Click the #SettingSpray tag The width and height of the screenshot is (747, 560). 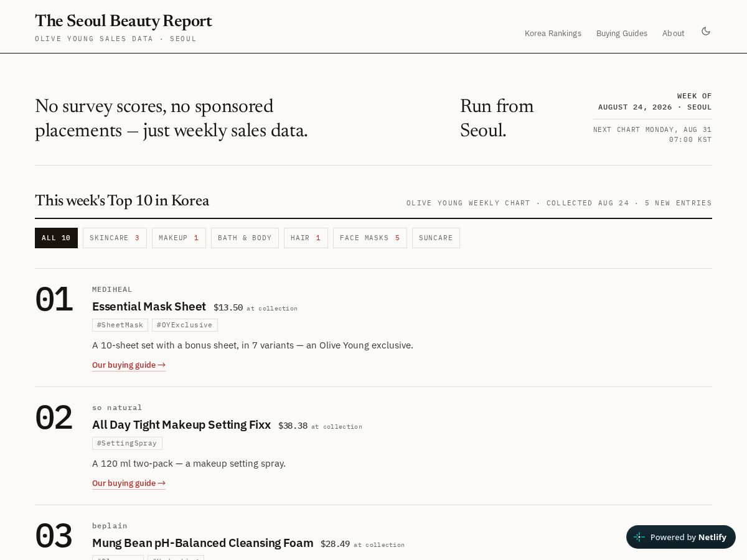point(127,443)
